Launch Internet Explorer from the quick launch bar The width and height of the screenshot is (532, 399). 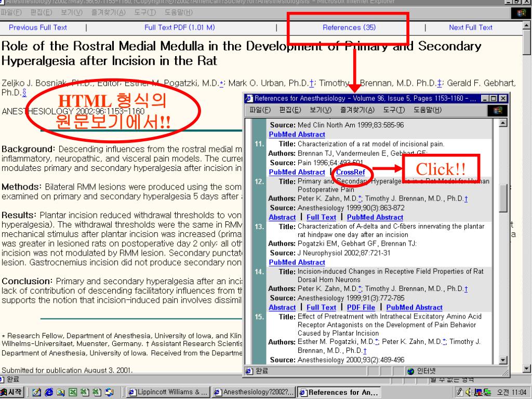(49, 392)
